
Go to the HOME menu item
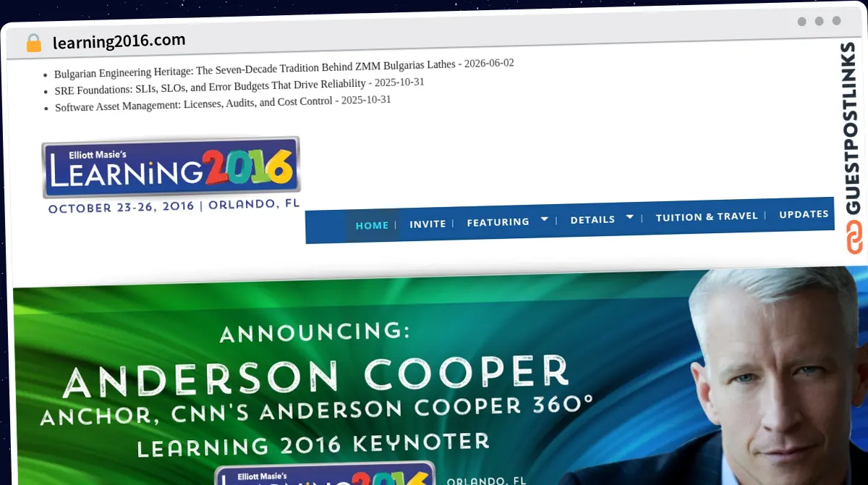372,225
